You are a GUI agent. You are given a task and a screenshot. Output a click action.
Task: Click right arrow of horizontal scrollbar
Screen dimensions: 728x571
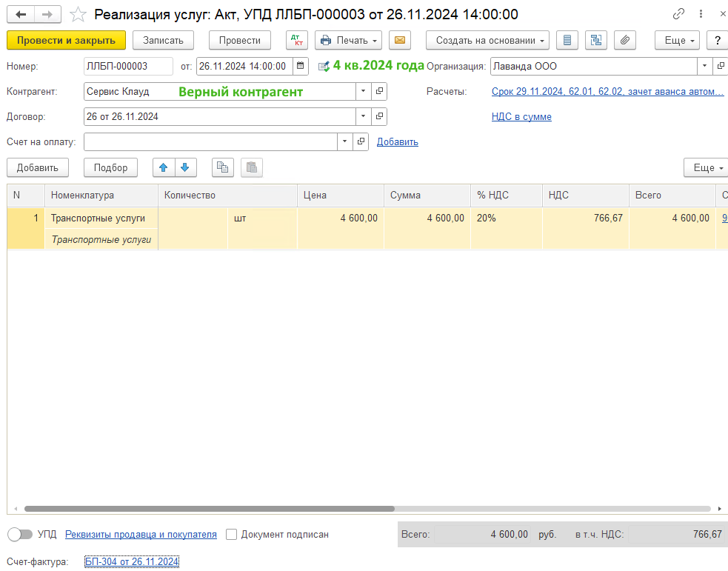tap(720, 509)
